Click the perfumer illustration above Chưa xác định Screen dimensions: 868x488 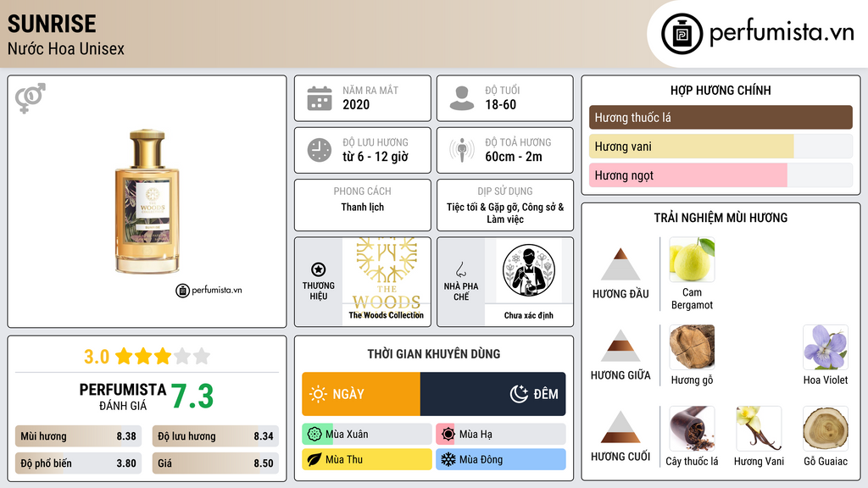click(x=529, y=270)
